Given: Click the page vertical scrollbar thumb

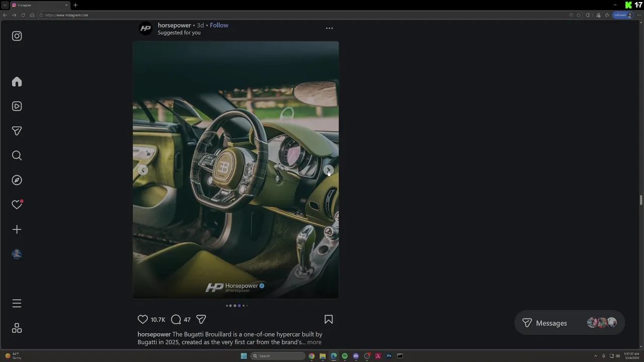Looking at the screenshot, I should tap(641, 200).
